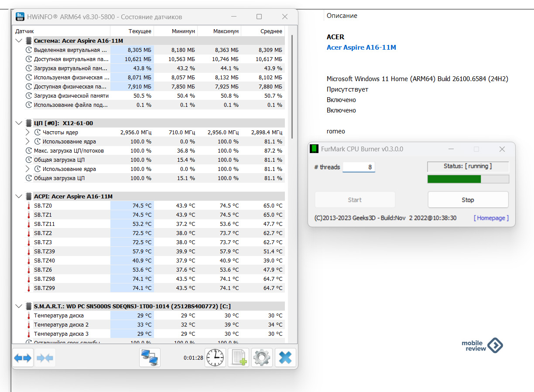
Task: Reset sensor timer with clock icon
Action: [x=215, y=358]
